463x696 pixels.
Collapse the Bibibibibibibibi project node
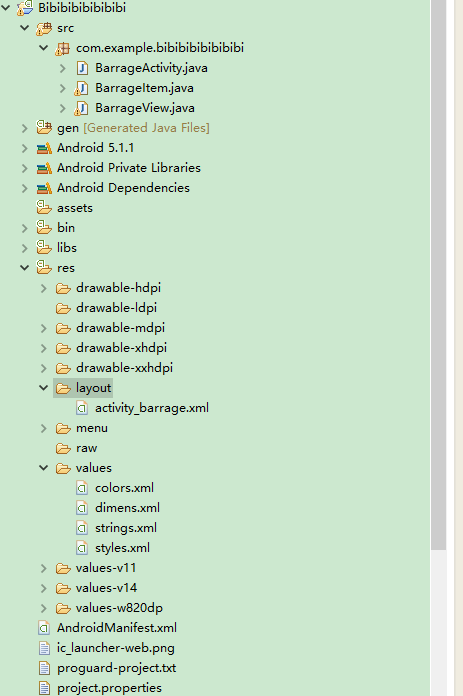tap(6, 8)
